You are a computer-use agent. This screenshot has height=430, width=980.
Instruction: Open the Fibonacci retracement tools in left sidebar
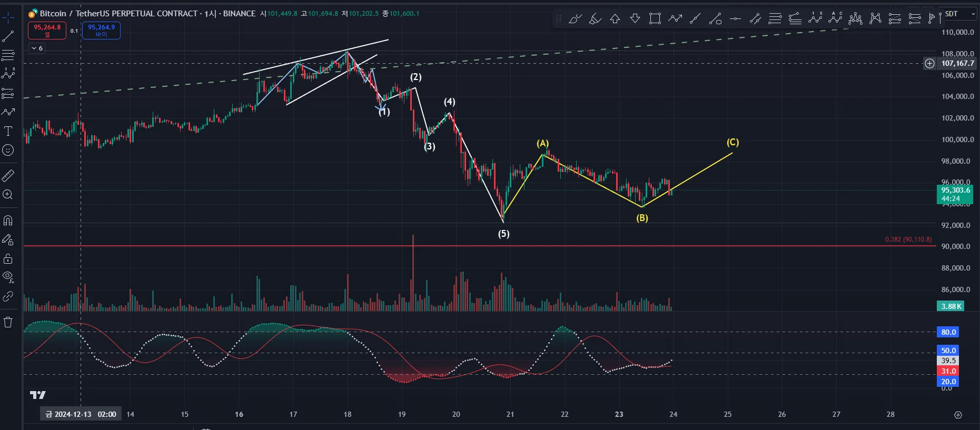point(8,55)
